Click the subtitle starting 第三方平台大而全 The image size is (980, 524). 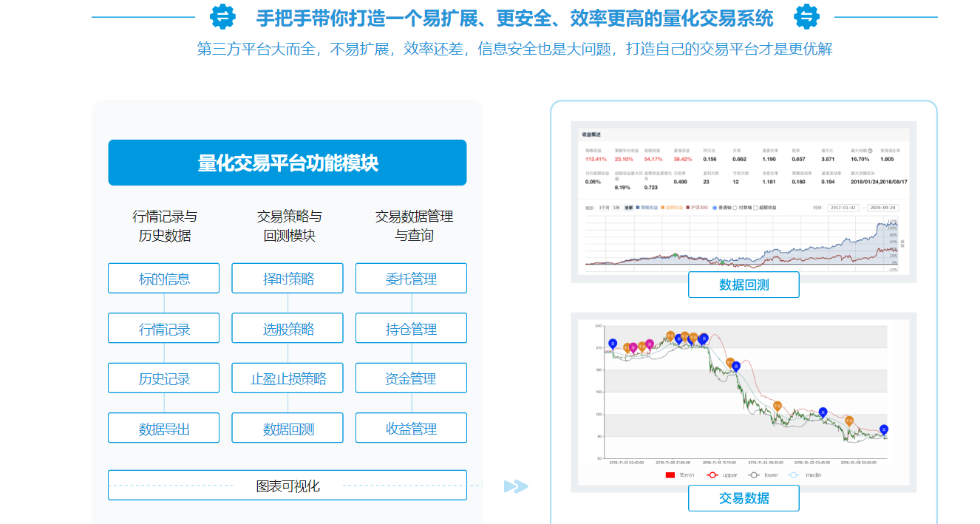click(514, 49)
